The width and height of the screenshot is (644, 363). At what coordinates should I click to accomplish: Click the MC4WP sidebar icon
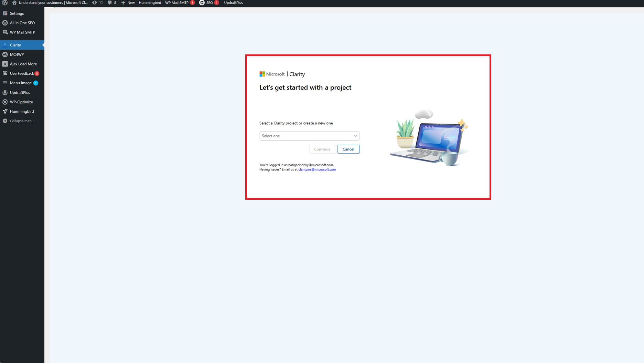[x=5, y=54]
